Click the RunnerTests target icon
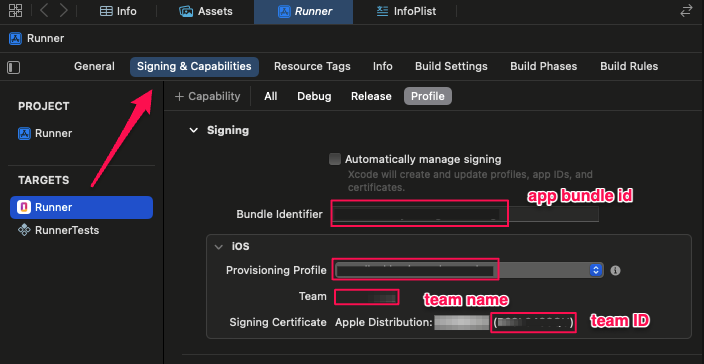Viewport: 704px width, 364px height. pyautogui.click(x=24, y=230)
